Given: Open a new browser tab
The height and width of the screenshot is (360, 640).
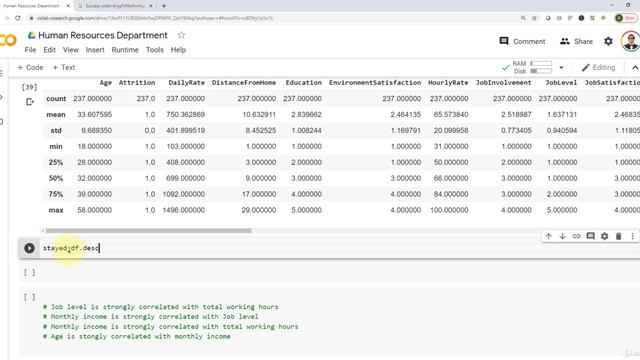Looking at the screenshot, I should pyautogui.click(x=164, y=6).
